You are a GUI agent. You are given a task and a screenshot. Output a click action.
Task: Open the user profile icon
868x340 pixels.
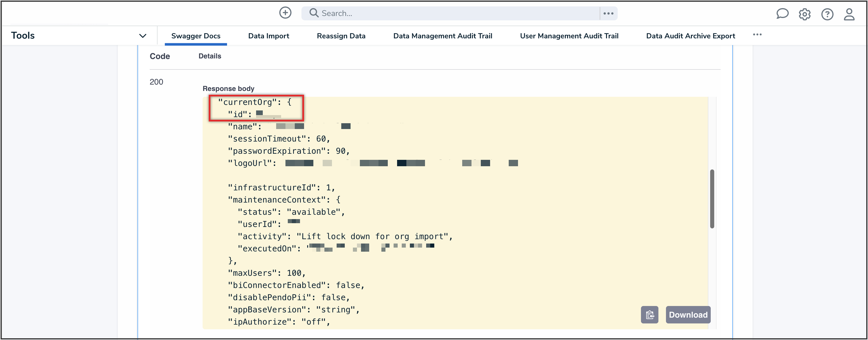(849, 14)
